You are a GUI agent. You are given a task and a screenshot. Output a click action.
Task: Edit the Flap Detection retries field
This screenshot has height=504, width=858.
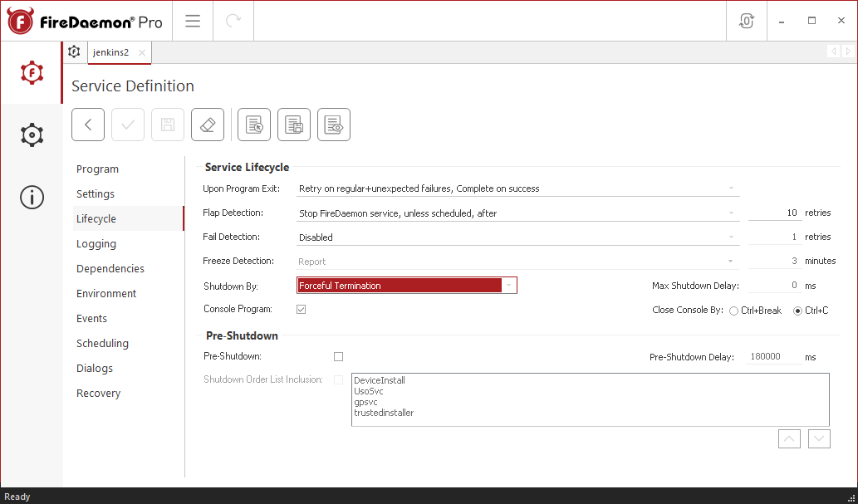point(775,213)
